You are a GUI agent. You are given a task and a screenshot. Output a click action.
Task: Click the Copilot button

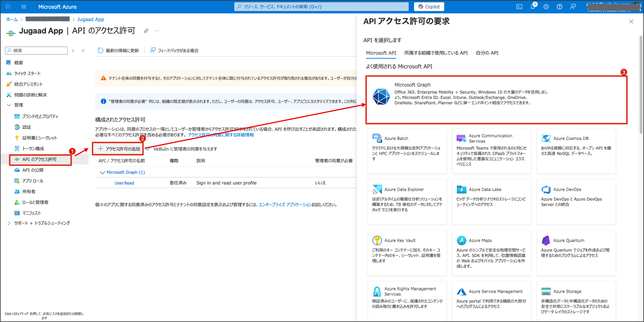(x=429, y=7)
